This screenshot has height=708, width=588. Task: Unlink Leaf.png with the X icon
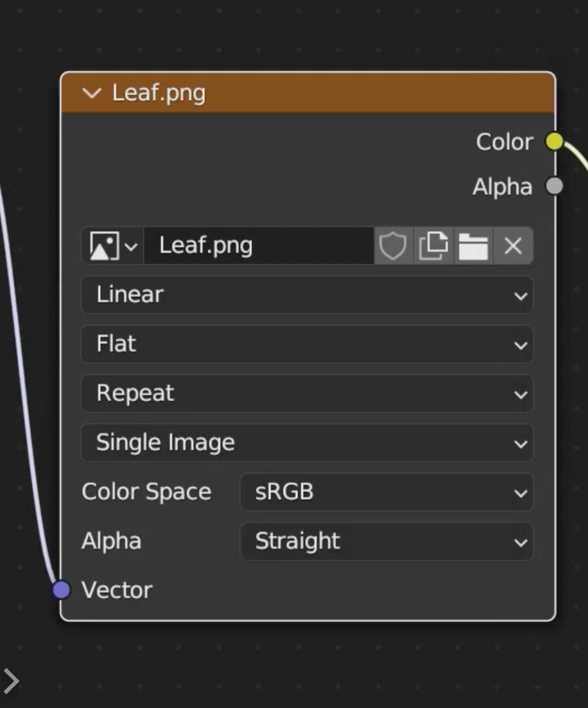513,246
